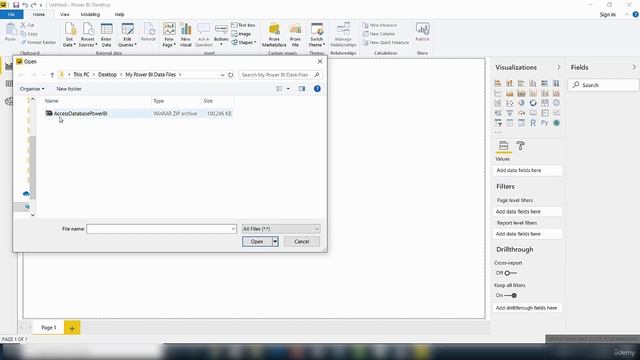
Task: Open the File menu tab
Action: 11,14
